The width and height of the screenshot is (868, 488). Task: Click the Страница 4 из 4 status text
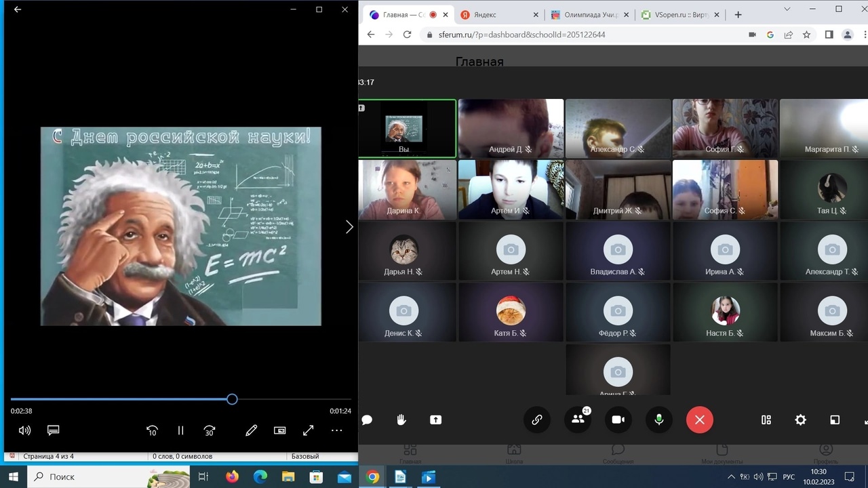[48, 457]
